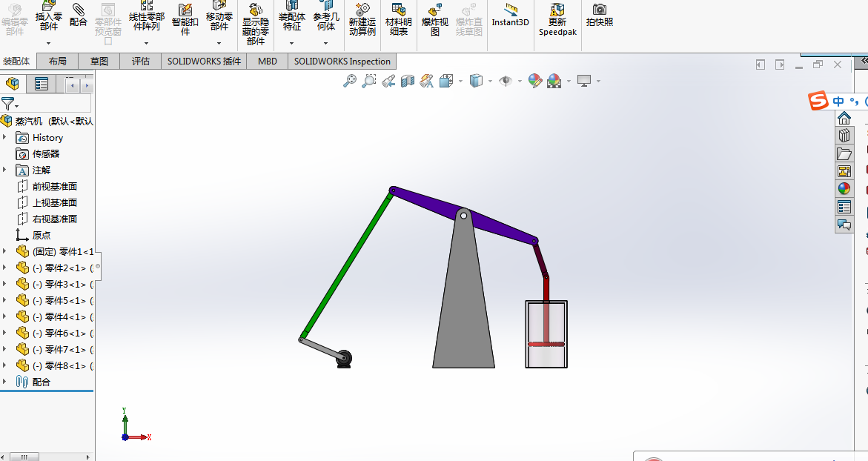Expand the 配合 mates folder
Screen dimensions: 868x461
[x=5, y=381]
